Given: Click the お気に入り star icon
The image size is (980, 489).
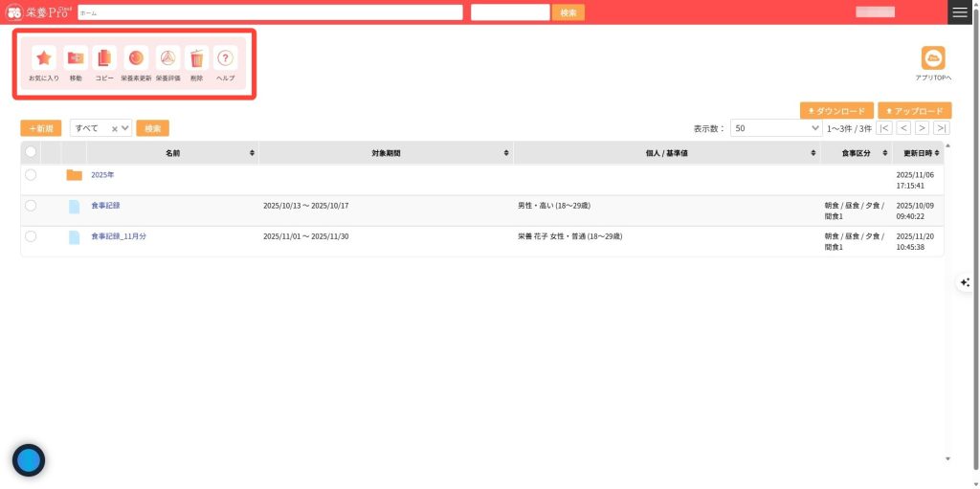Looking at the screenshot, I should pos(43,58).
